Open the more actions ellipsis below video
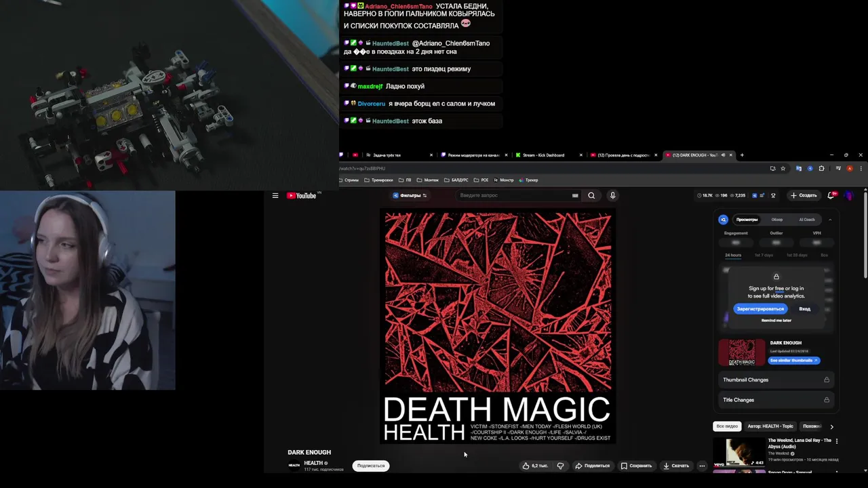This screenshot has height=488, width=868. [702, 466]
